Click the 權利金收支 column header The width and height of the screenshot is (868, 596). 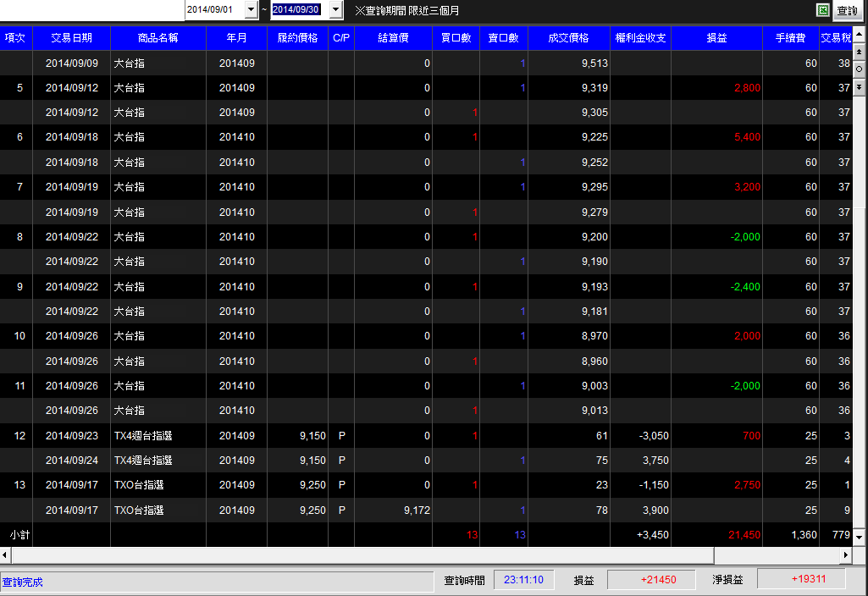(640, 38)
